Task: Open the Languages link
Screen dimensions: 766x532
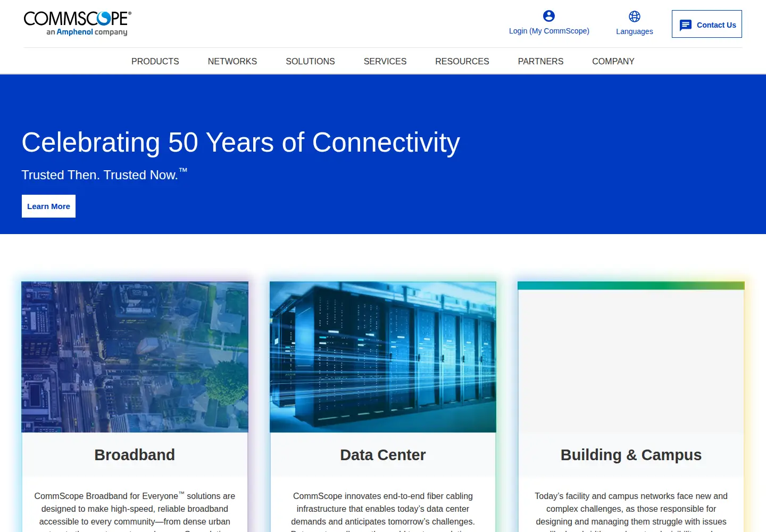Action: (635, 31)
